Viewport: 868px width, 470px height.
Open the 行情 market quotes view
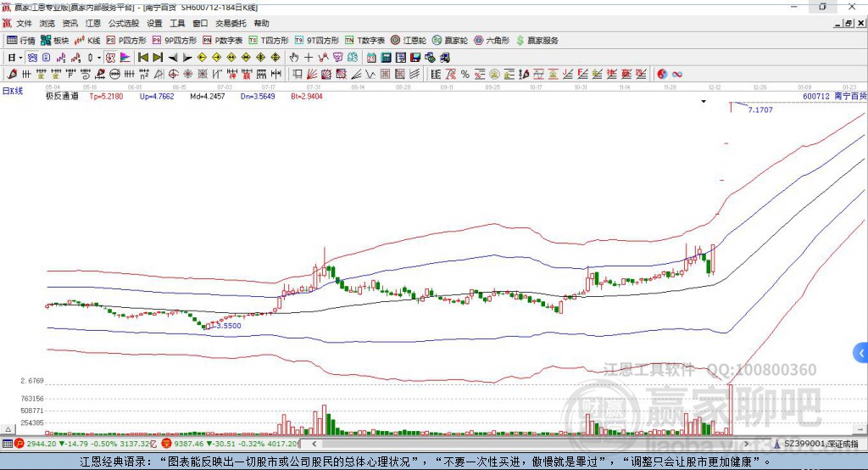click(x=20, y=41)
